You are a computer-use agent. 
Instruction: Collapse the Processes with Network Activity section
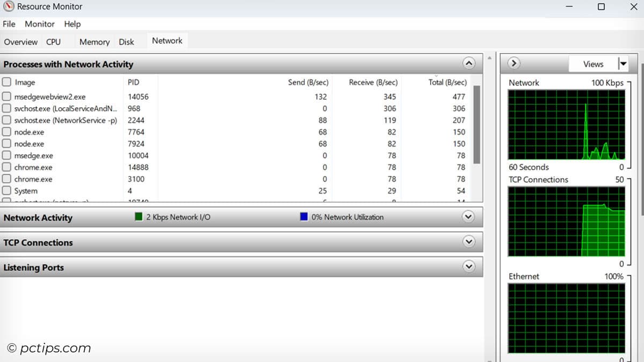click(x=469, y=64)
